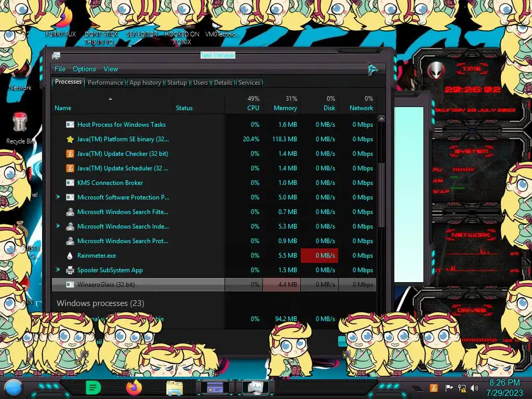The height and width of the screenshot is (399, 532).
Task: Click the Task Manager taskbar button
Action: pos(255,388)
